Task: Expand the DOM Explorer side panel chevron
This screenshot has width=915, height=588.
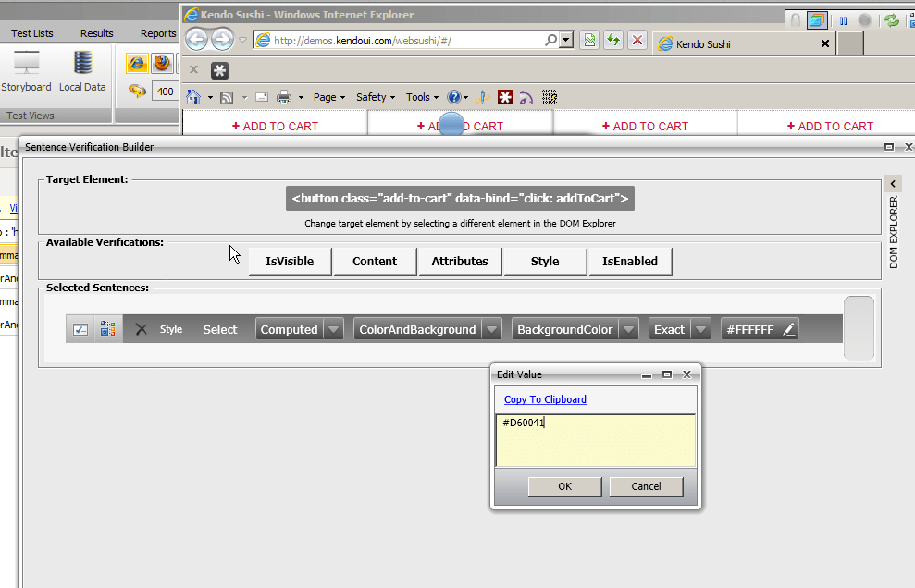Action: (893, 184)
